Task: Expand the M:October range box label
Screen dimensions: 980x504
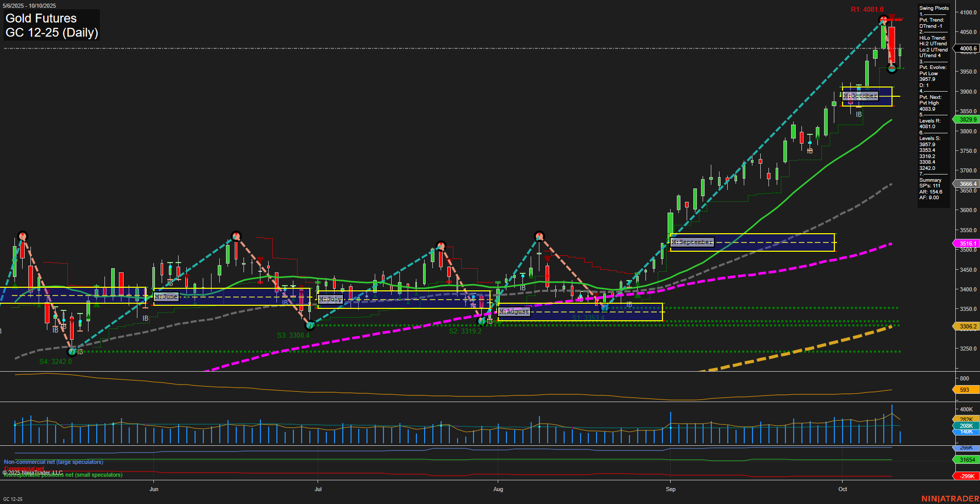Action: (x=860, y=95)
